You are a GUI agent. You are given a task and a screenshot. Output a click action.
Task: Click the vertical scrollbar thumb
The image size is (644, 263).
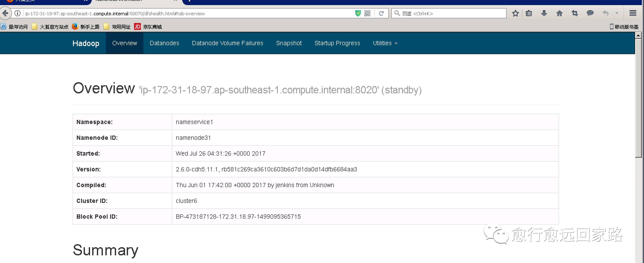click(638, 98)
